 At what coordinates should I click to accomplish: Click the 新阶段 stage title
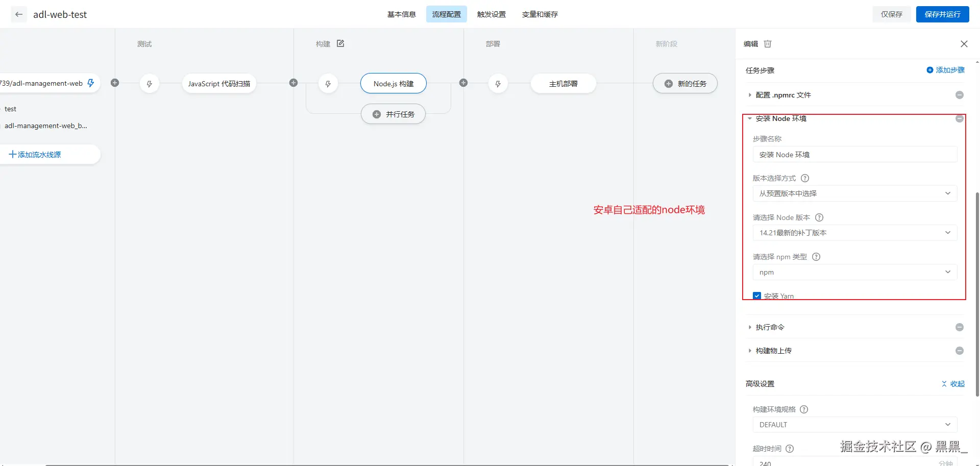[667, 44]
